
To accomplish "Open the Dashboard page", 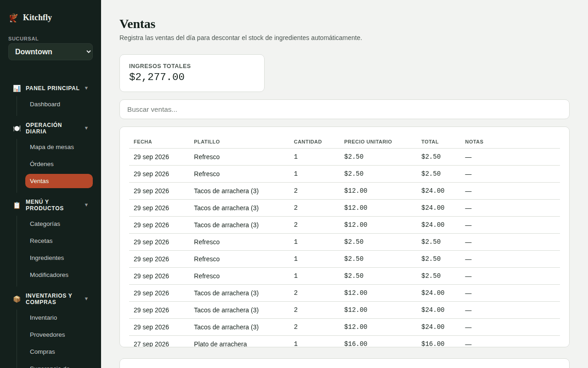I will tap(59, 104).
